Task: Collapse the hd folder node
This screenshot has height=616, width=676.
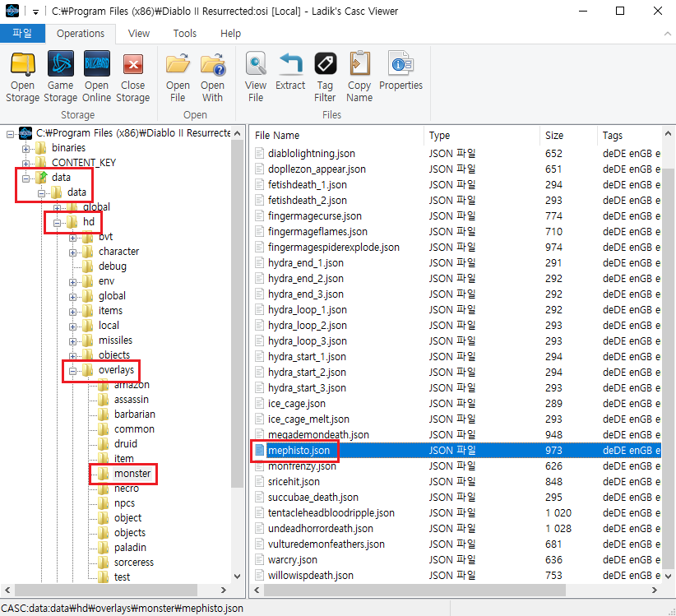Action: click(57, 223)
